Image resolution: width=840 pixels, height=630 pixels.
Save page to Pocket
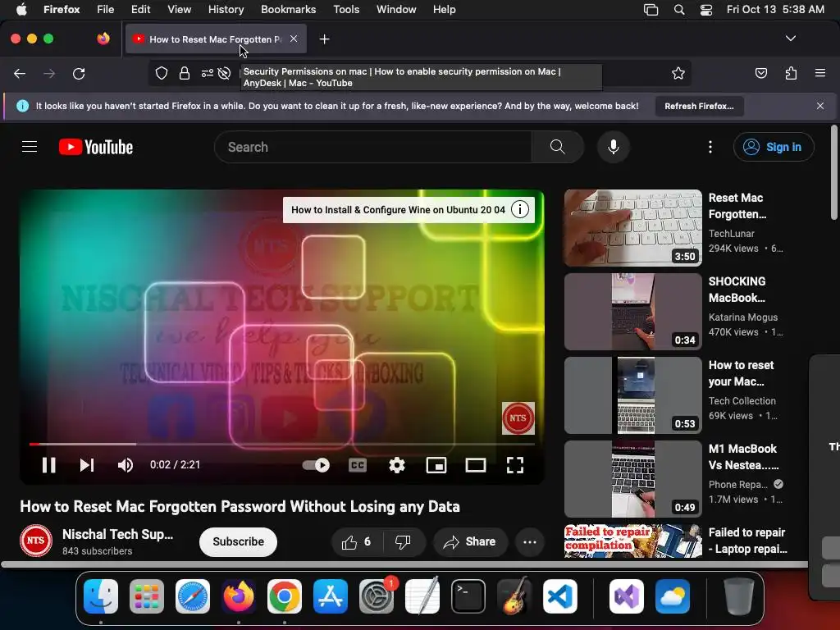pos(760,73)
